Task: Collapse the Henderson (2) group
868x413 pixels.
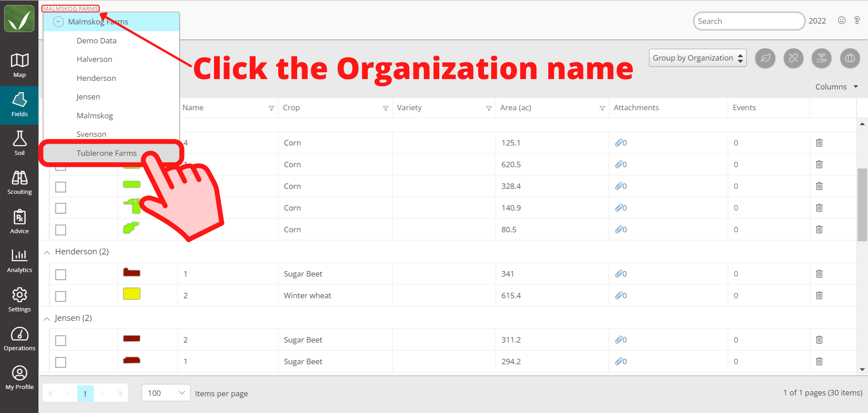Action: click(x=47, y=252)
